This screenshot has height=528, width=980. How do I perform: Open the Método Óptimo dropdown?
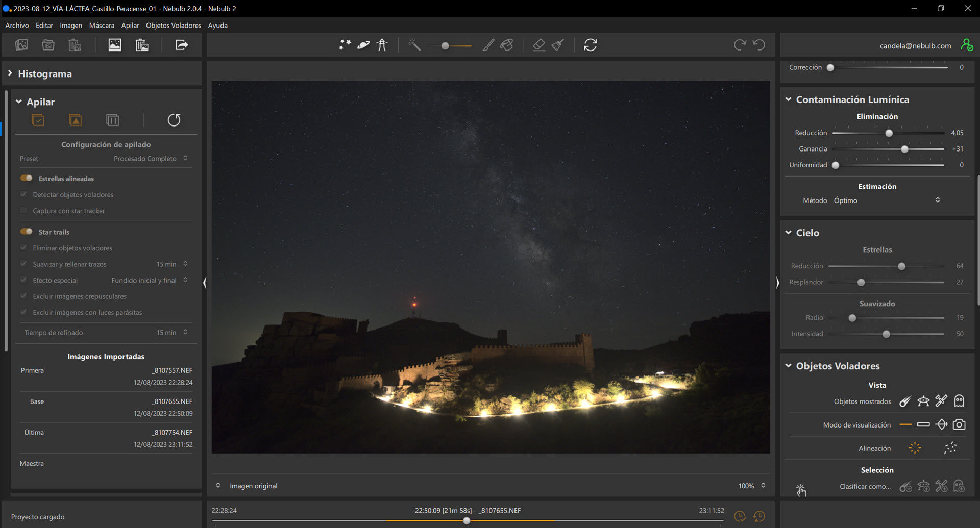[x=887, y=200]
